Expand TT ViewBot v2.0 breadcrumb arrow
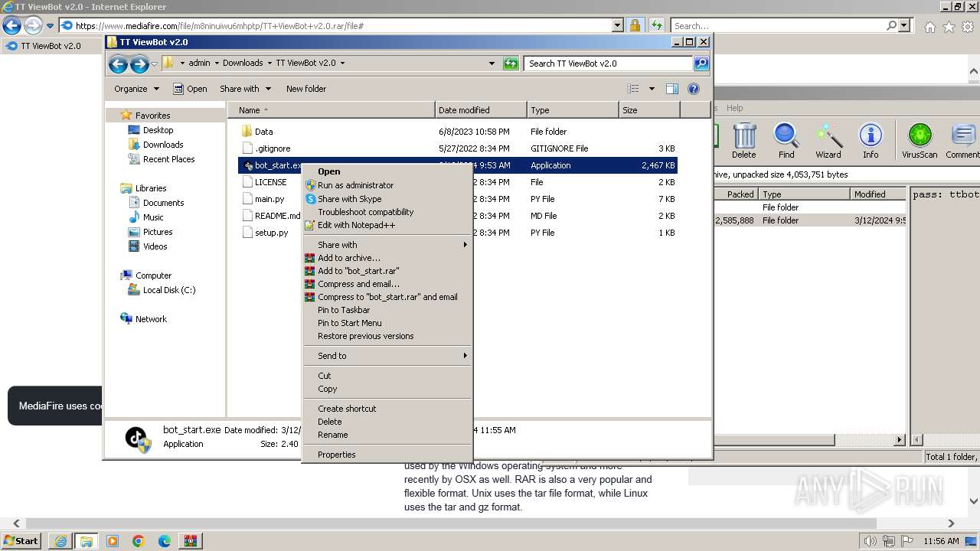 pos(342,64)
